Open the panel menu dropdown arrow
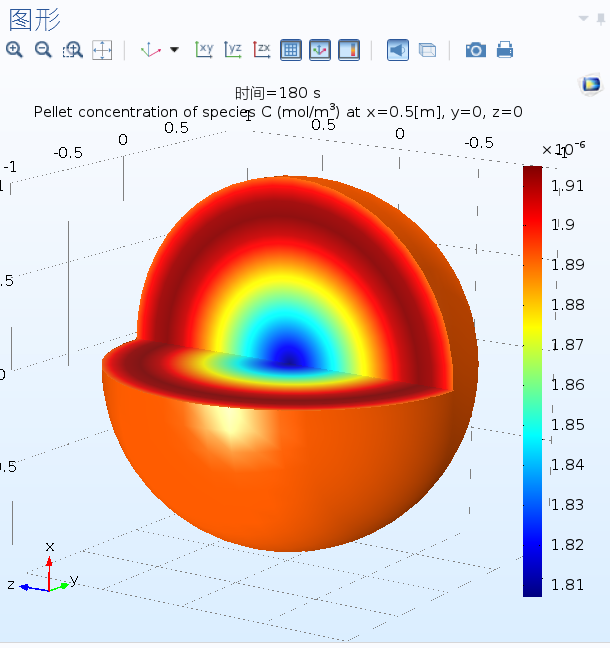The height and width of the screenshot is (648, 610). click(584, 18)
